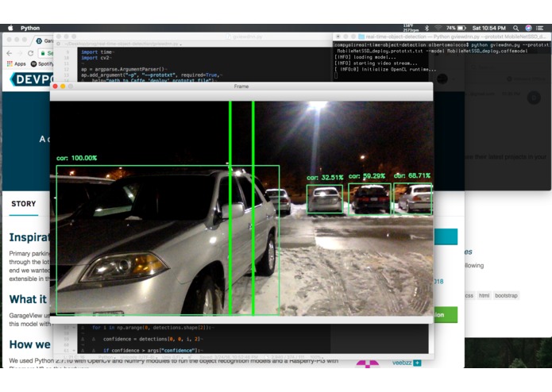The image size is (552, 392).
Task: Go back in the Chrome window
Action: click(x=10, y=53)
